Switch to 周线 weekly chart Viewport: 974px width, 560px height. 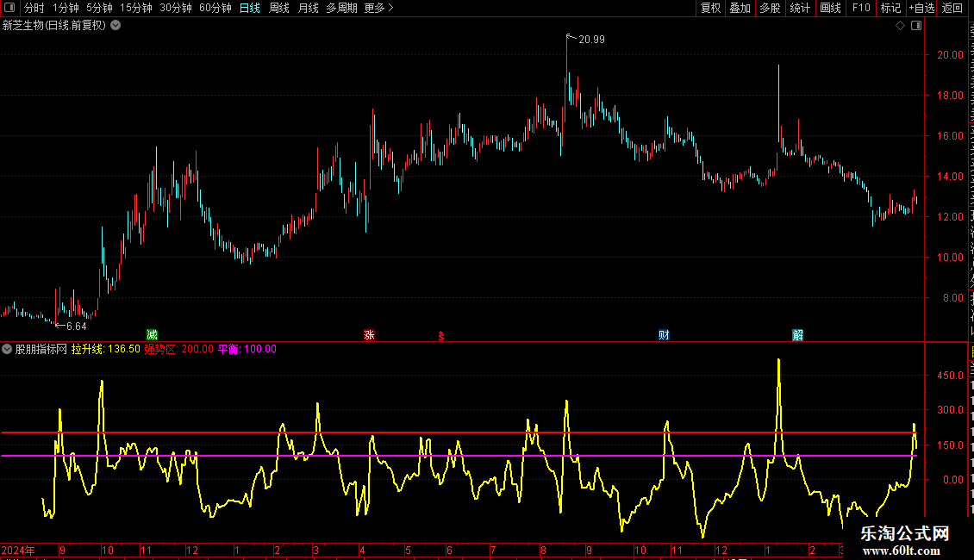(279, 8)
